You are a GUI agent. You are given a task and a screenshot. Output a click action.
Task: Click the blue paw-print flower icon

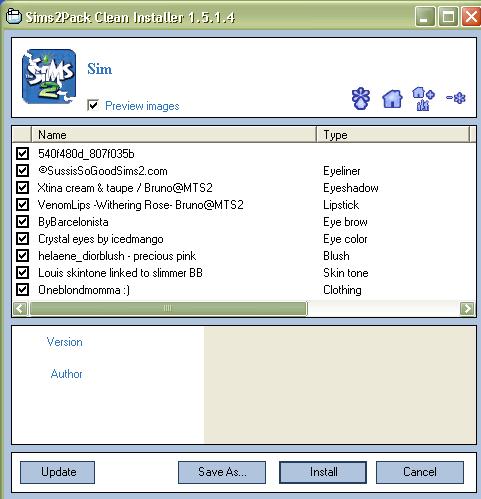[x=361, y=98]
